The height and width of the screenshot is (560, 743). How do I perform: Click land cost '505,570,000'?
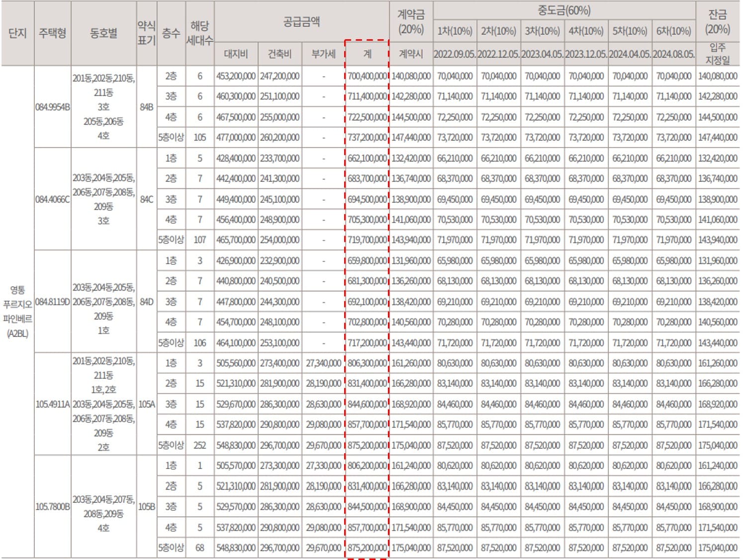click(x=236, y=466)
